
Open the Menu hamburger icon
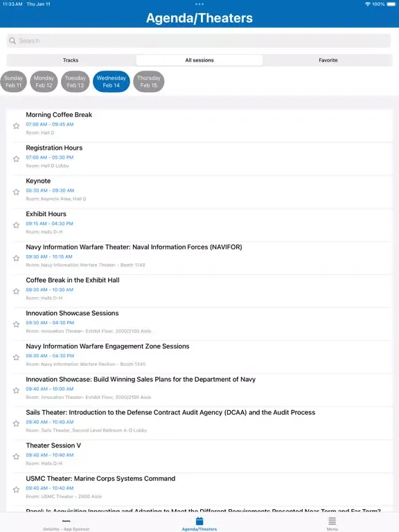(332, 521)
